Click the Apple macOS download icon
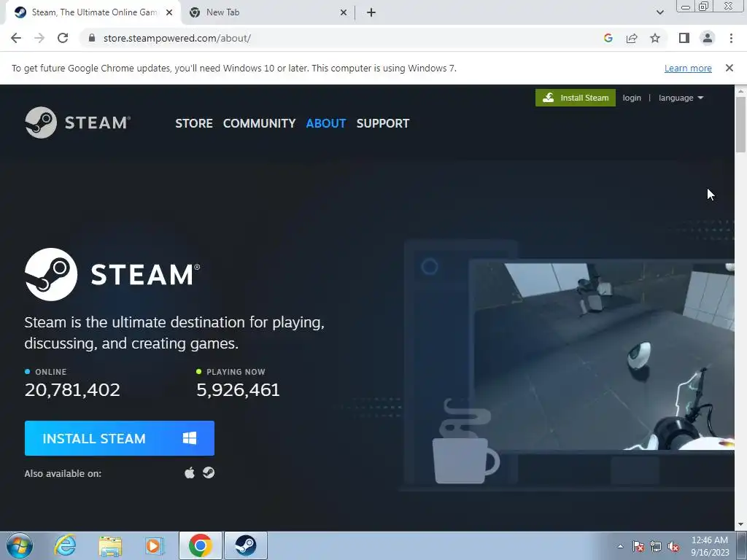747x560 pixels. 190,472
